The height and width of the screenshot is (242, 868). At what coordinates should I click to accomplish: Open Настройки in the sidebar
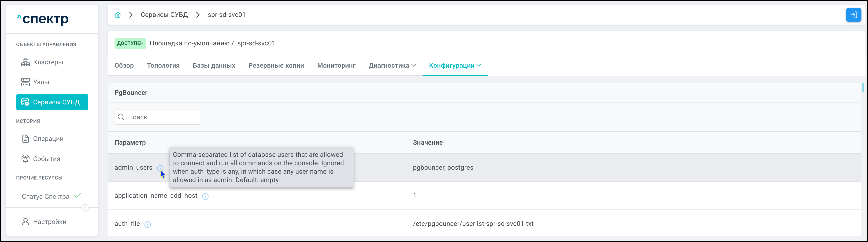point(49,222)
